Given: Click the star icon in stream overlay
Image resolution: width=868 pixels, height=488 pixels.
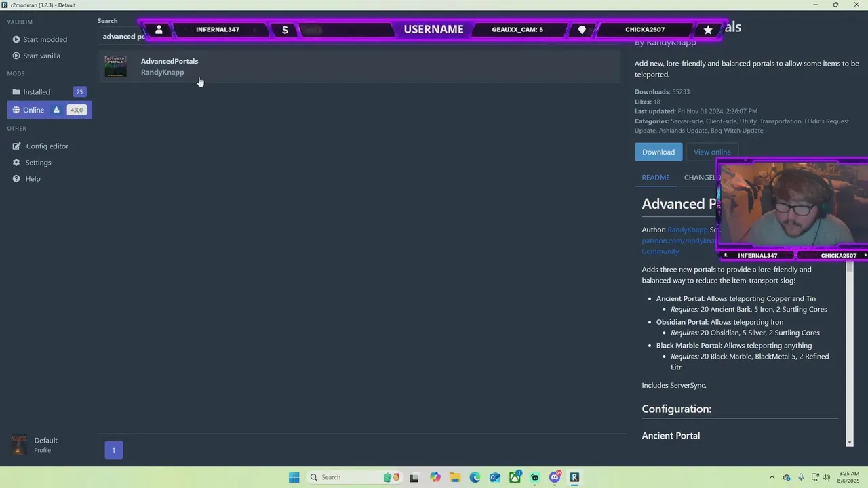Looking at the screenshot, I should (708, 30).
